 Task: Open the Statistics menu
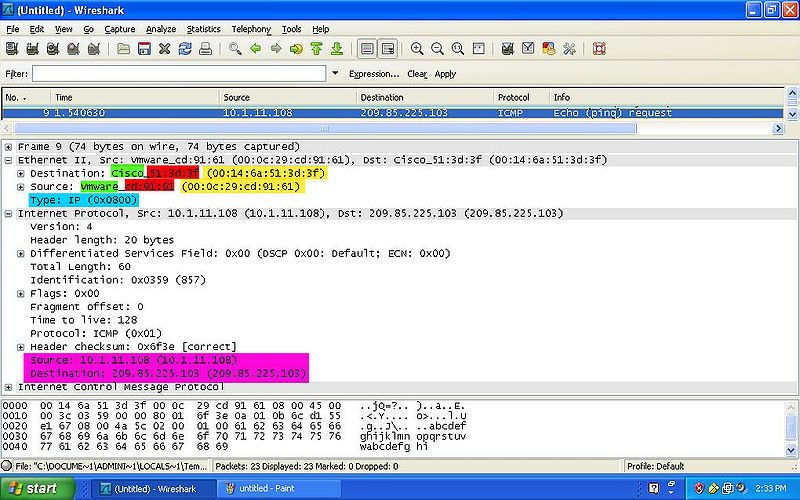pyautogui.click(x=203, y=29)
